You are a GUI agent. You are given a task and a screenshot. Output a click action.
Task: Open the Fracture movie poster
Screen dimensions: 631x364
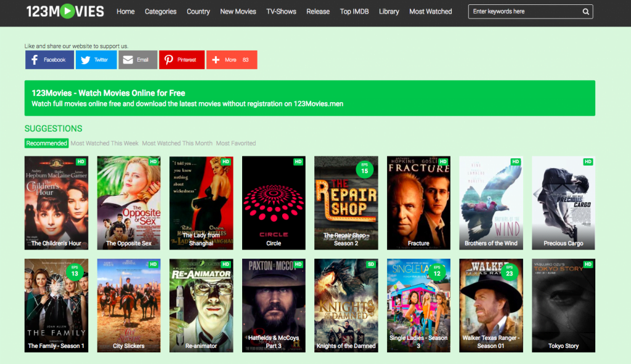click(418, 203)
